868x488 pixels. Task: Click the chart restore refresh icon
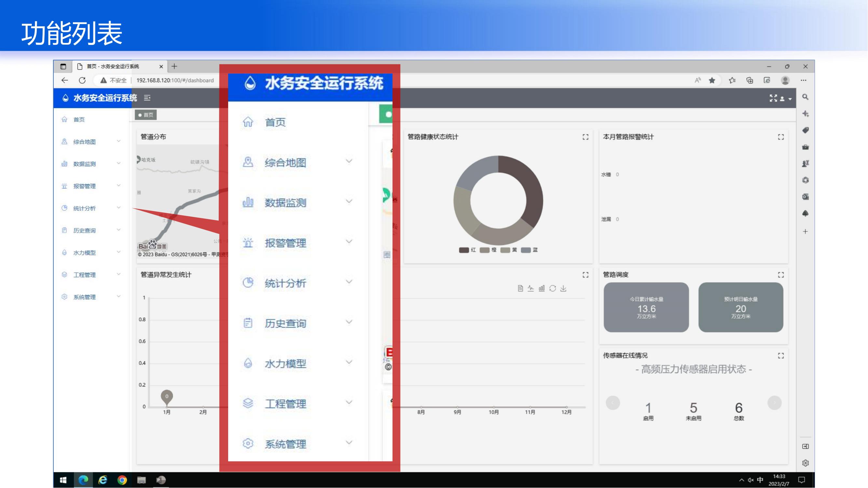(x=553, y=289)
